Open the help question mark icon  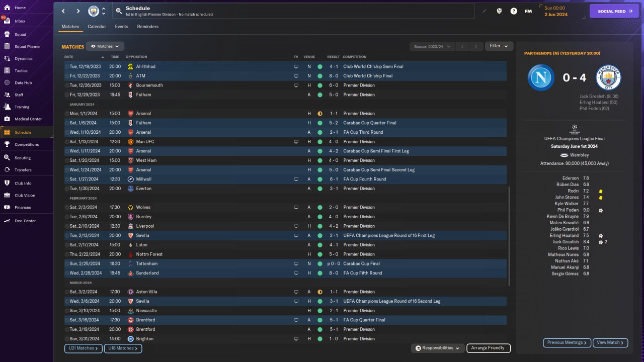(x=514, y=11)
